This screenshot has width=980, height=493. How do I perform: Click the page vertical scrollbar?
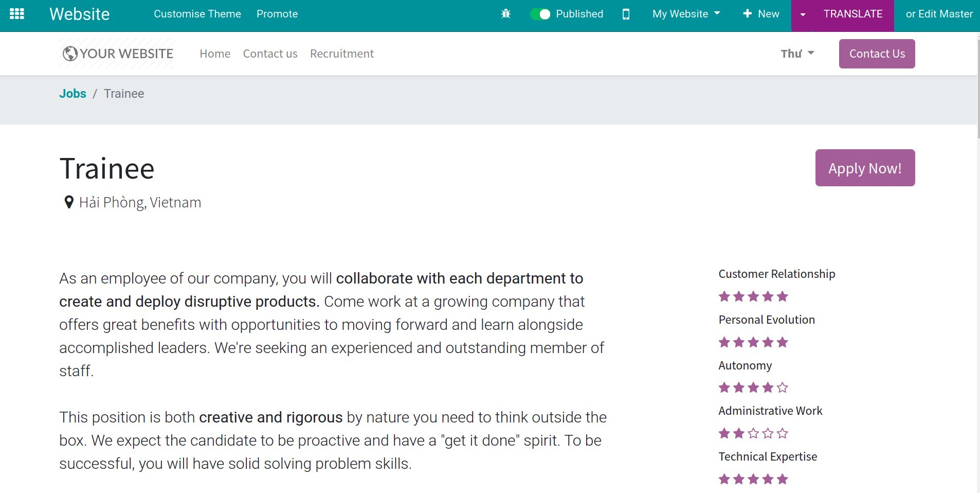click(x=977, y=87)
